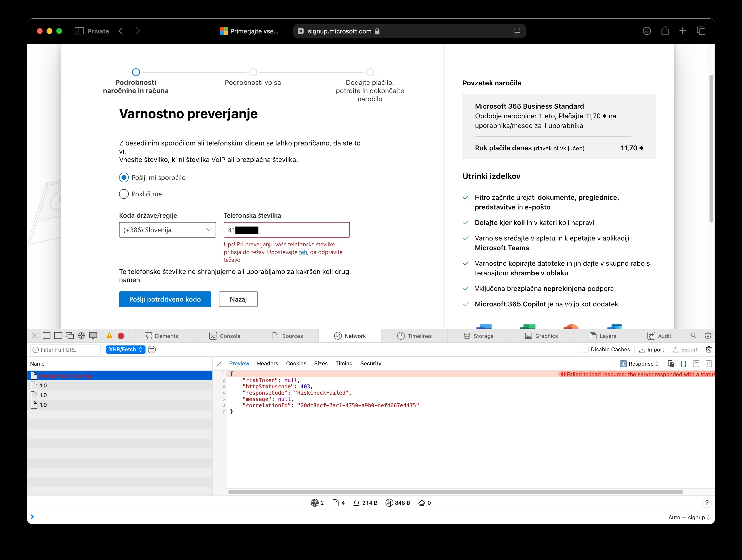Click the console prompt chevron
The image size is (742, 560).
32,517
